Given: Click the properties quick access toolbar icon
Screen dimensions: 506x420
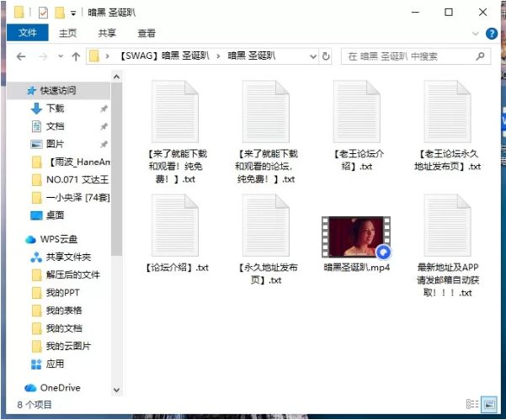Looking at the screenshot, I should 43,13.
